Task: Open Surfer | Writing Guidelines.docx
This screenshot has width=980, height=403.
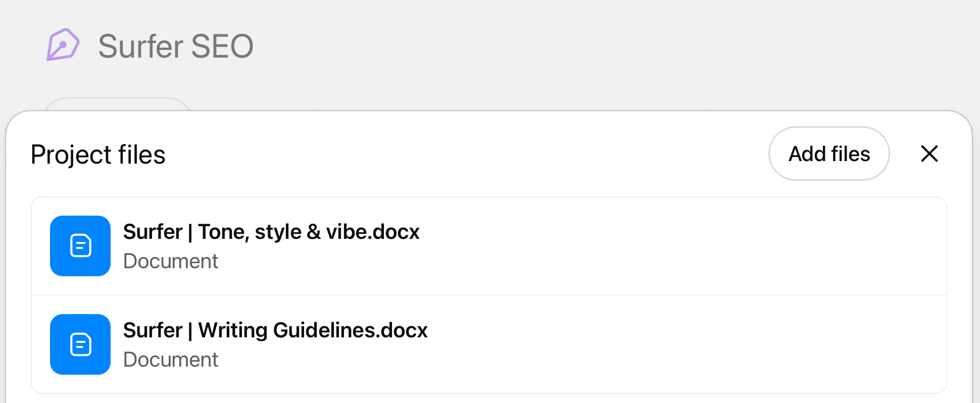Action: 275,330
